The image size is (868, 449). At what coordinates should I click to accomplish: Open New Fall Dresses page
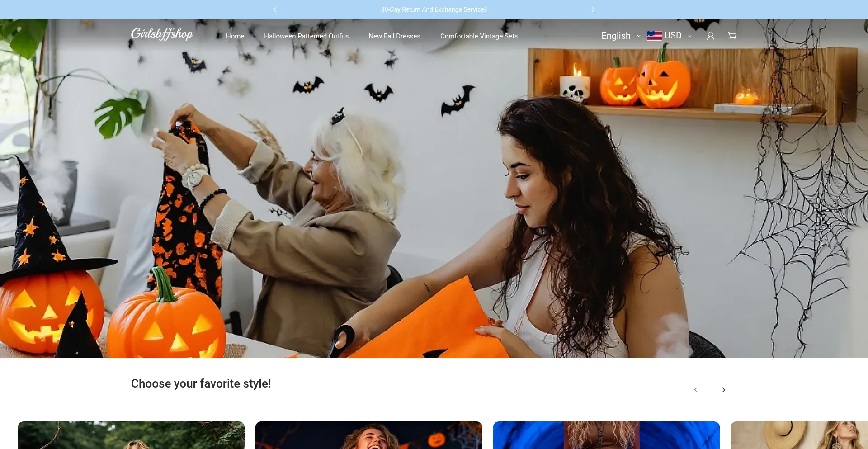point(394,36)
